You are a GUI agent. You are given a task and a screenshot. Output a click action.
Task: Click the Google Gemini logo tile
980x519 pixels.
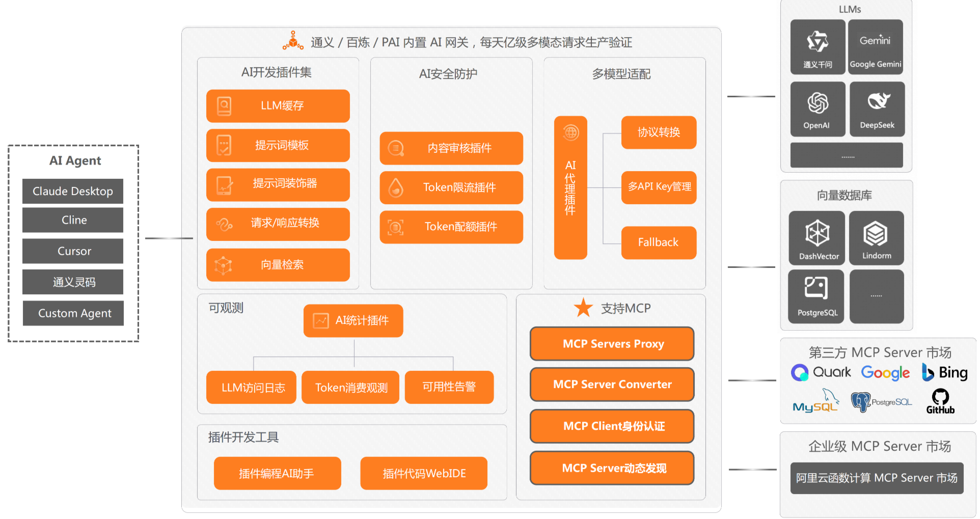pos(876,47)
